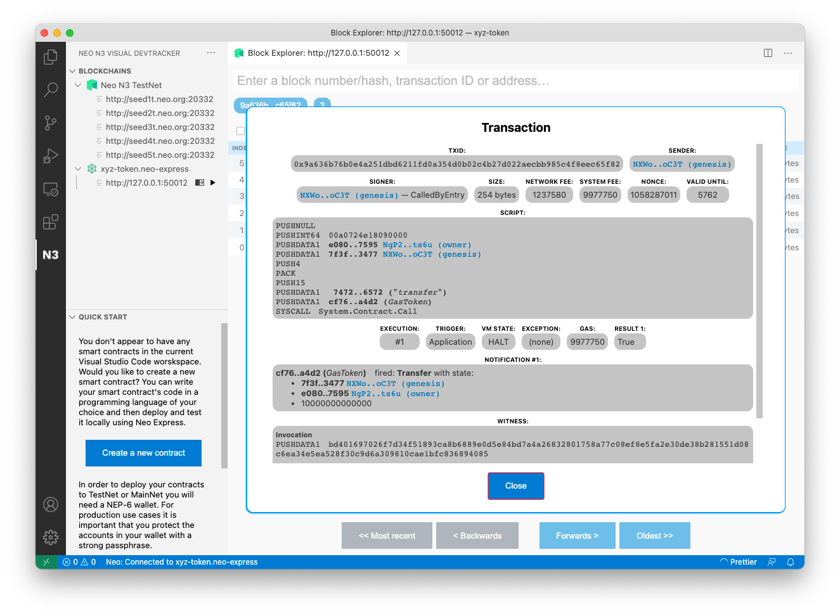Open the Search view in activity bar
Image resolution: width=840 pixels, height=616 pixels.
point(51,90)
